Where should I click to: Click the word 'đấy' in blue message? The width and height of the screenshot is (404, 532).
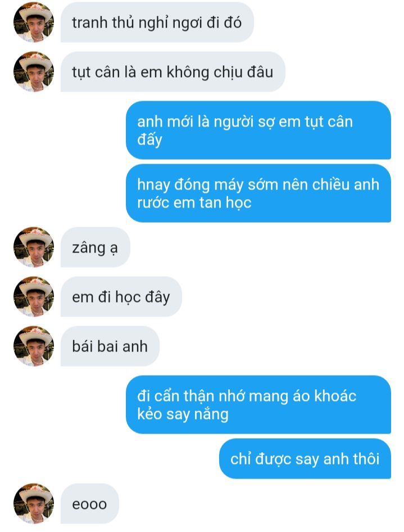149,139
